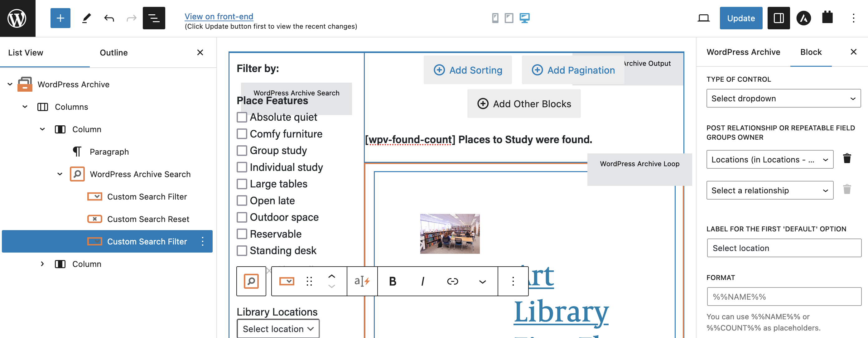Select the pencil Tools icon

[x=86, y=18]
